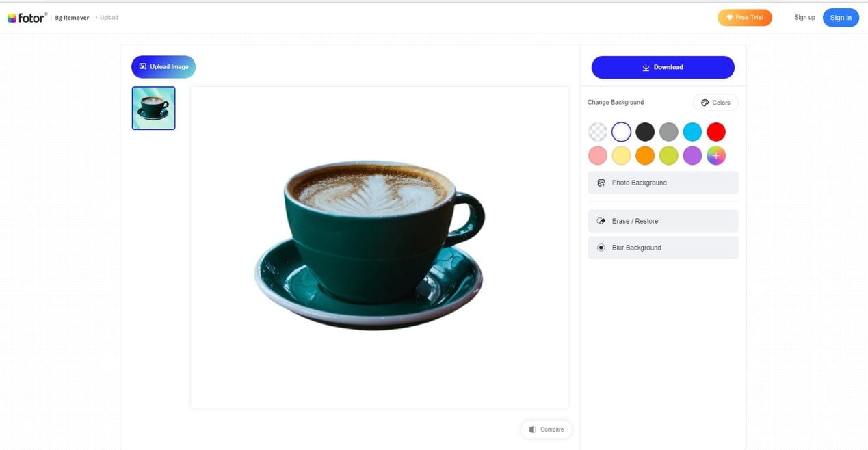The height and width of the screenshot is (450, 868).
Task: Open the Photo Background option
Action: 663,183
